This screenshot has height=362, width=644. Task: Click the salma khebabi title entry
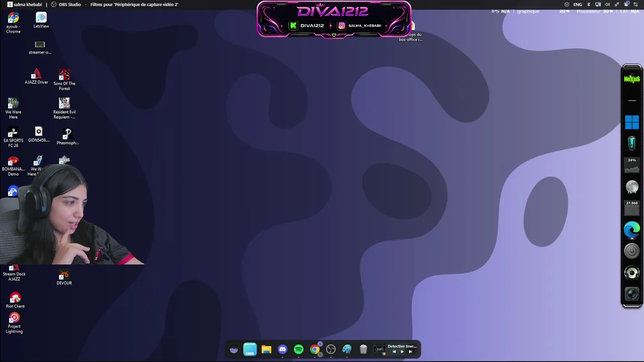coord(25,5)
